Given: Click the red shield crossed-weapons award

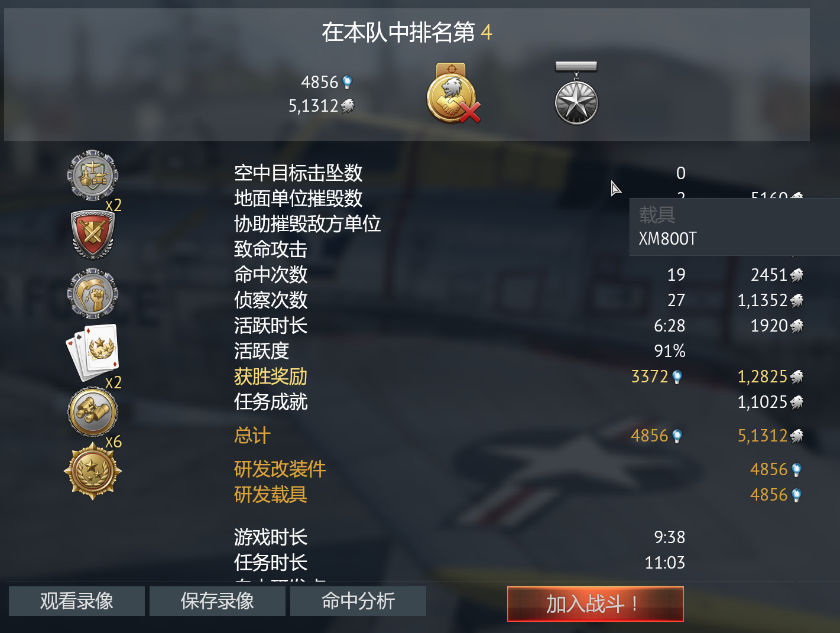Looking at the screenshot, I should pos(92,235).
